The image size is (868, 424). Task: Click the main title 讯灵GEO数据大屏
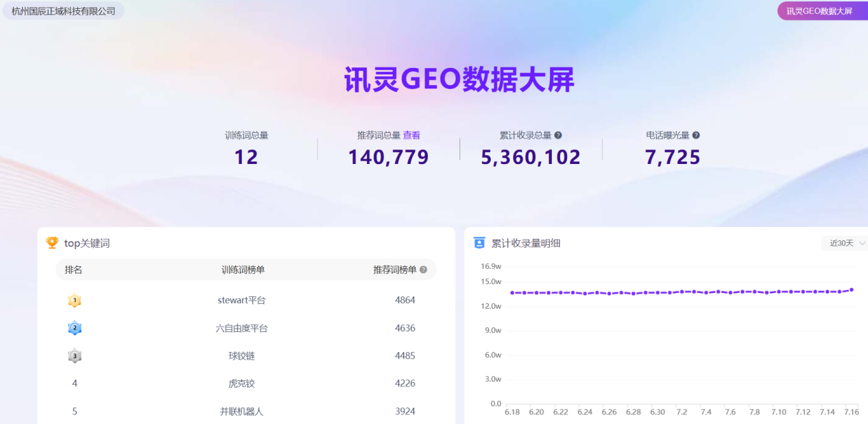coord(459,80)
